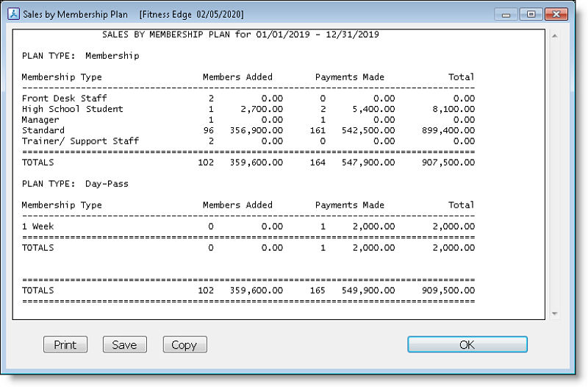Click the report title heading text
This screenshot has height=387, width=588.
click(240, 35)
